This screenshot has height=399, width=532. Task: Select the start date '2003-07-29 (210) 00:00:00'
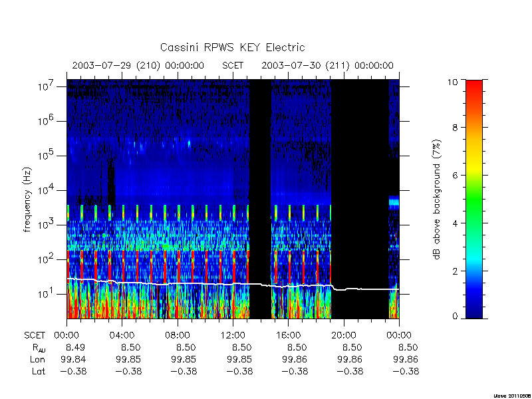click(138, 65)
